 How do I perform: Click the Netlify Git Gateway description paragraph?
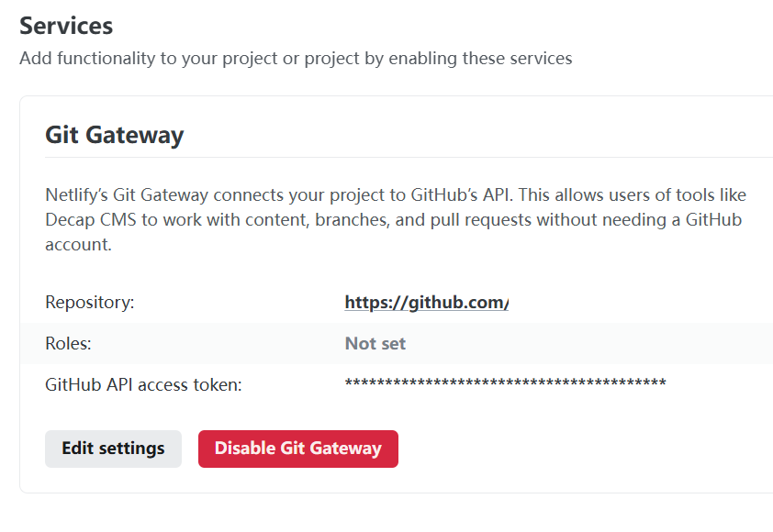[x=395, y=219]
